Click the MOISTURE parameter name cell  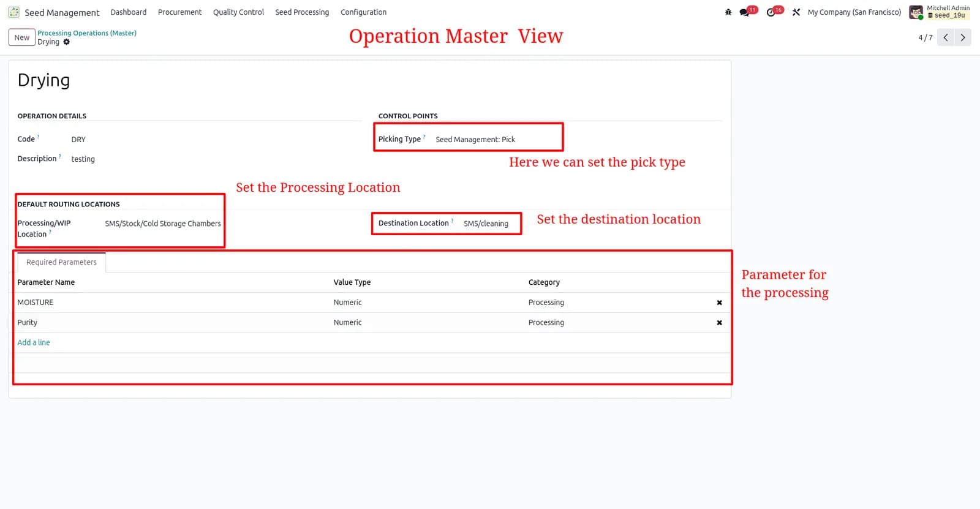coord(36,303)
